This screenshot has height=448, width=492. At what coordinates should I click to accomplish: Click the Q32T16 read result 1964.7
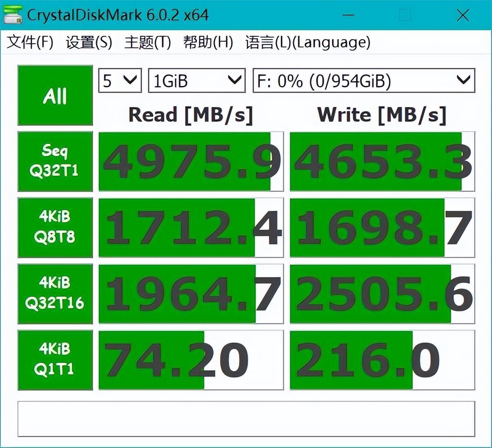pos(191,294)
